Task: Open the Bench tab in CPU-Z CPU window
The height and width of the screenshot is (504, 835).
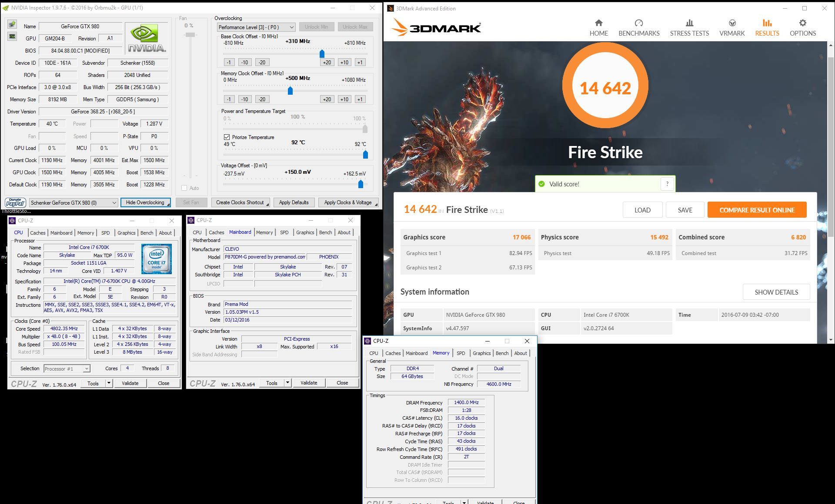Action: point(147,233)
